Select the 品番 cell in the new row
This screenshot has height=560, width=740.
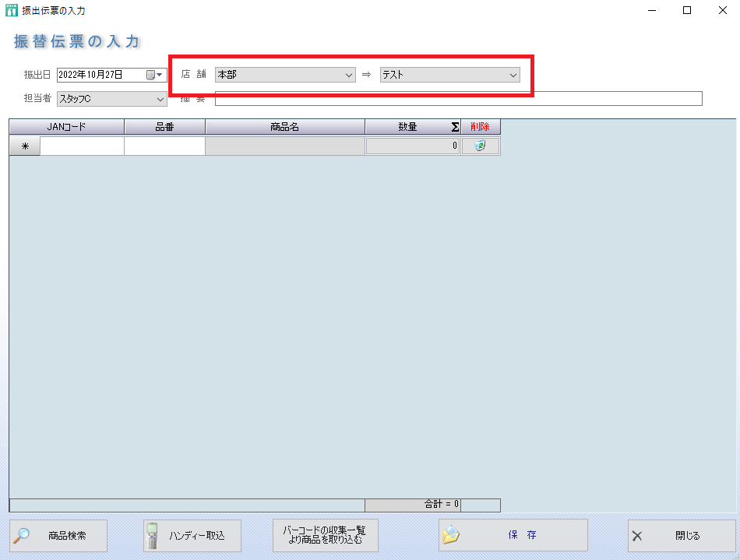coord(164,146)
